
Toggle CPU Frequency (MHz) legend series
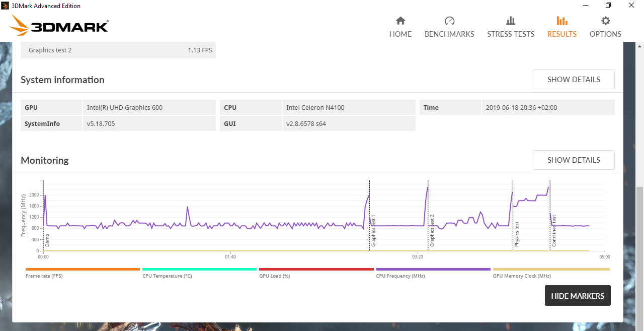click(400, 276)
